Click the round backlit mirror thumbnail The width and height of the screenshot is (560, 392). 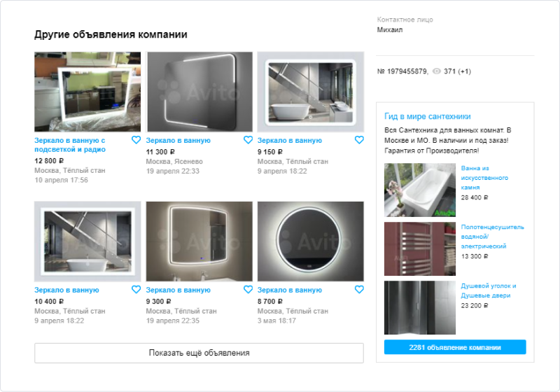click(x=310, y=241)
